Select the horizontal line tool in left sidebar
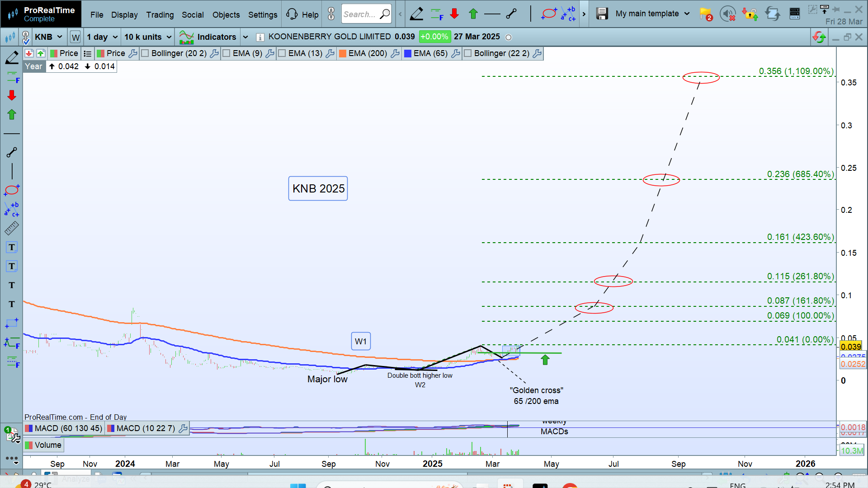868x488 pixels. [12, 134]
